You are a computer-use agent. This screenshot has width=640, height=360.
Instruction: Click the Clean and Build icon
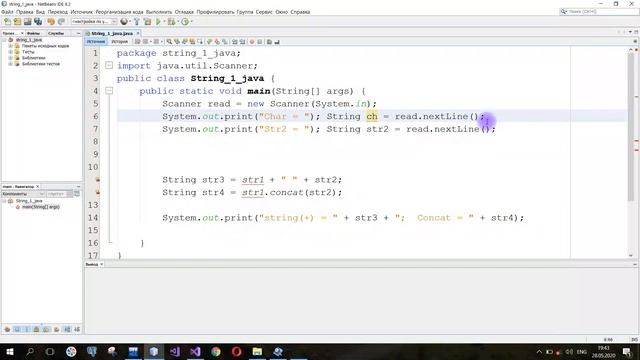(x=147, y=22)
